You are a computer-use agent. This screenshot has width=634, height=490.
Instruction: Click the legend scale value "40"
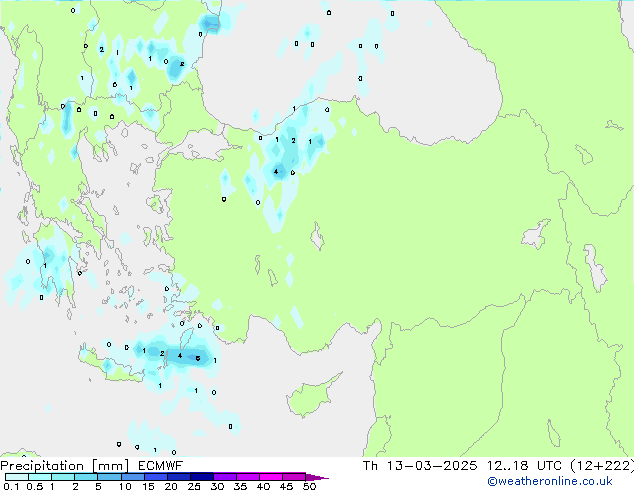pos(263,486)
